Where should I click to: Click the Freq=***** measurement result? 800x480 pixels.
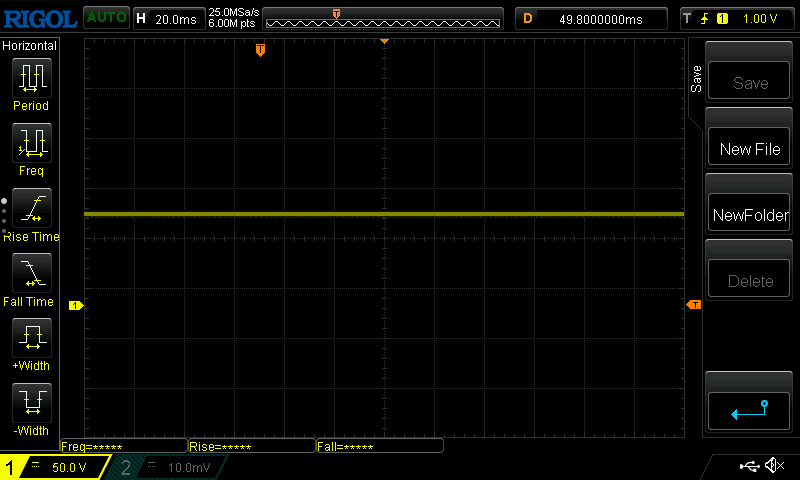124,446
